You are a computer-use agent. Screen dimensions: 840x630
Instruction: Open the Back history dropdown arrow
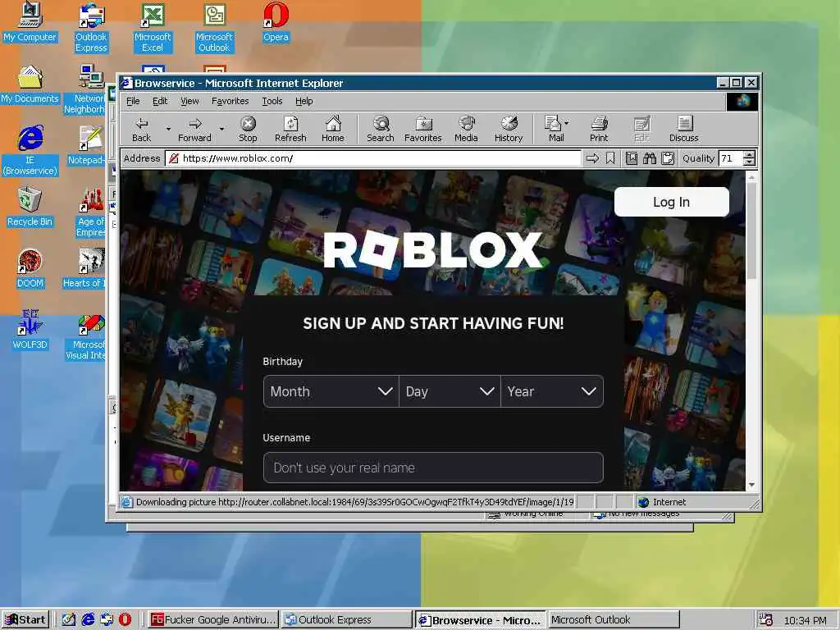point(168,129)
